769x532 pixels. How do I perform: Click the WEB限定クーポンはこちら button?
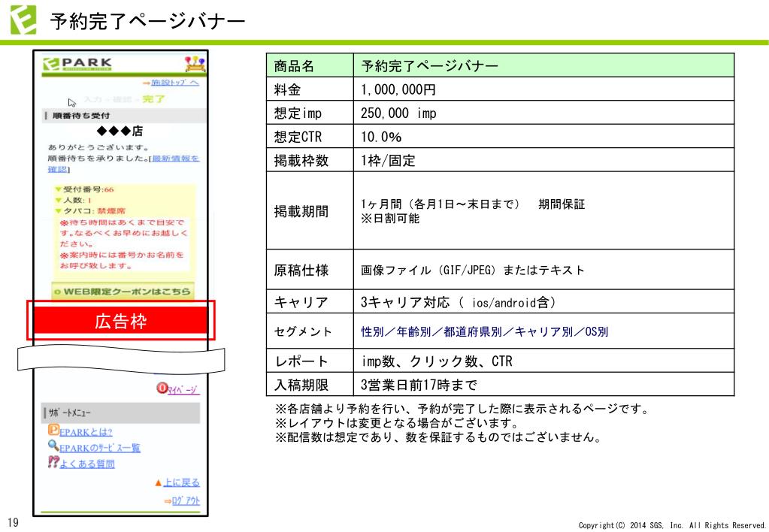coord(123,292)
